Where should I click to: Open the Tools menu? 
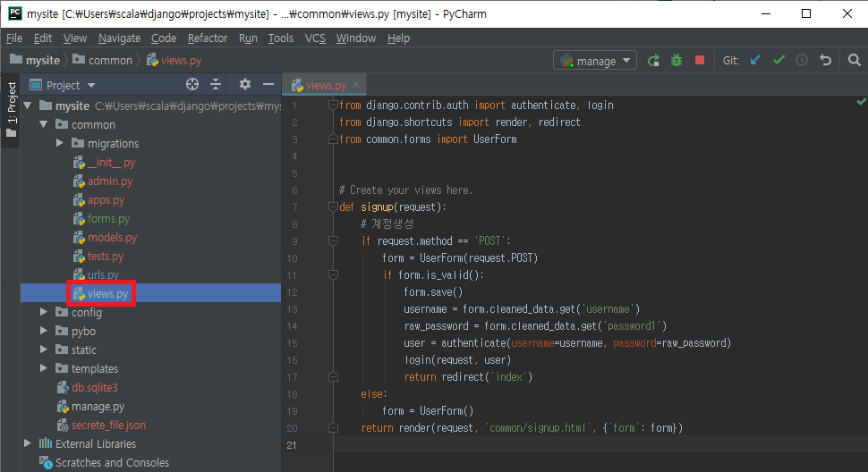[x=281, y=38]
